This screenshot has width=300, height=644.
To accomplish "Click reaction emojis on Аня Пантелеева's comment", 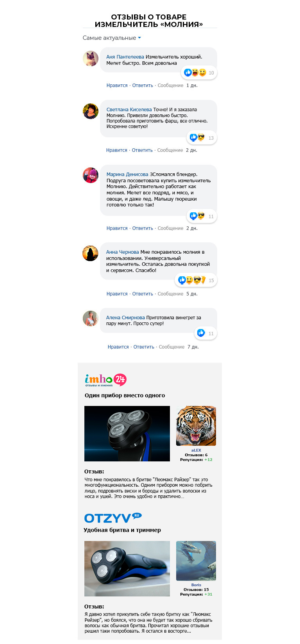I will (x=195, y=73).
